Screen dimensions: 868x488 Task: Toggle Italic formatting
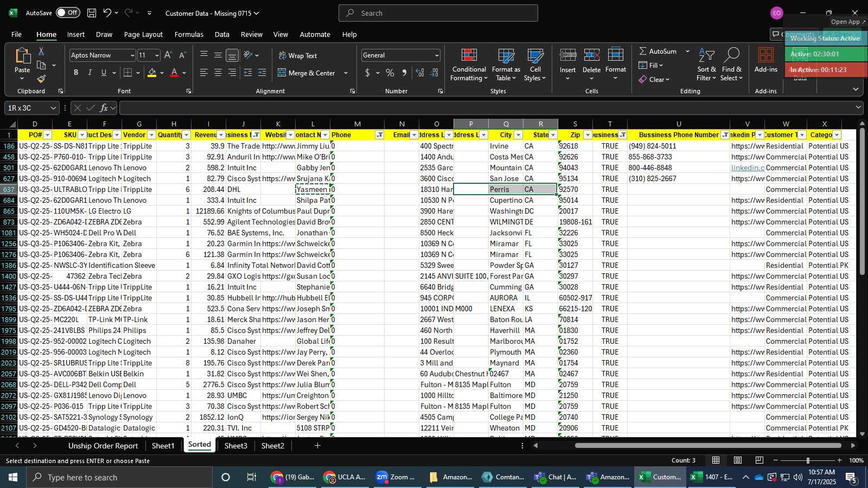click(x=90, y=73)
